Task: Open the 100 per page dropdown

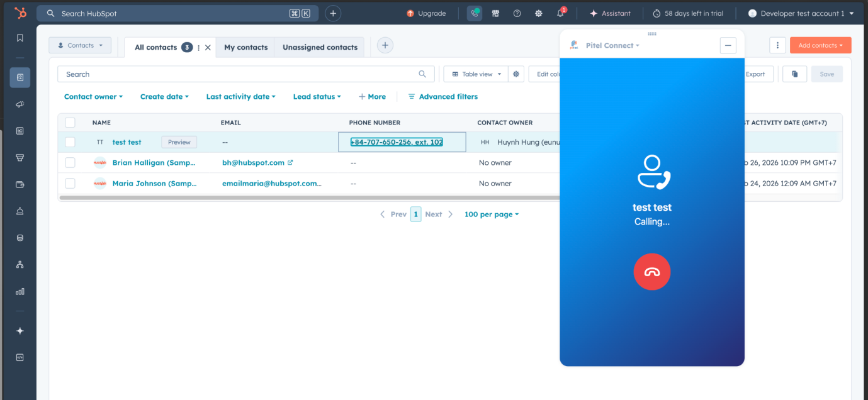Action: tap(492, 214)
